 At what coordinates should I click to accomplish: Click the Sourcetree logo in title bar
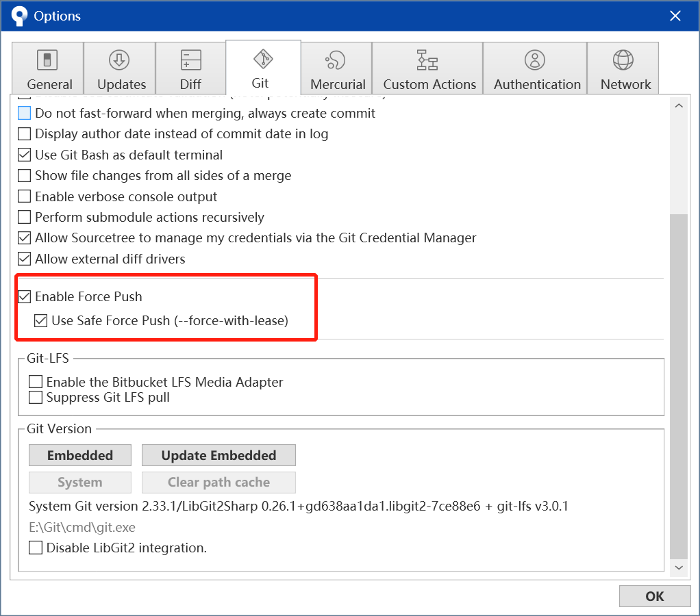click(x=18, y=15)
